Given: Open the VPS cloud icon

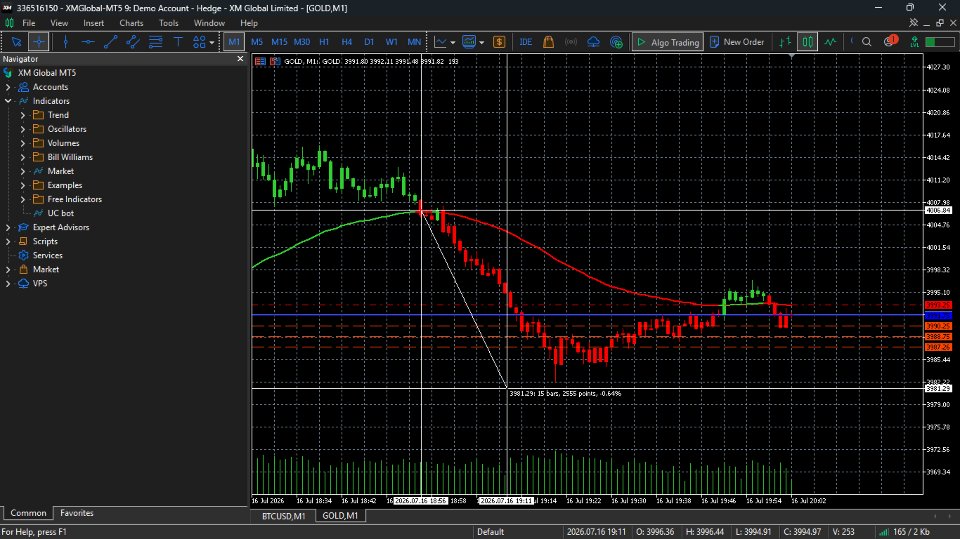Looking at the screenshot, I should click(593, 42).
